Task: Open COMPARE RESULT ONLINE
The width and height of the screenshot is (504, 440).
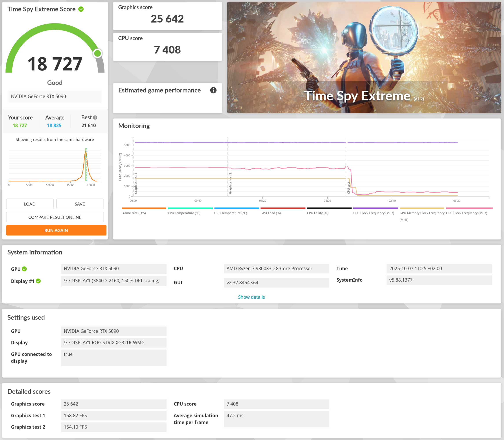Action: click(x=55, y=217)
